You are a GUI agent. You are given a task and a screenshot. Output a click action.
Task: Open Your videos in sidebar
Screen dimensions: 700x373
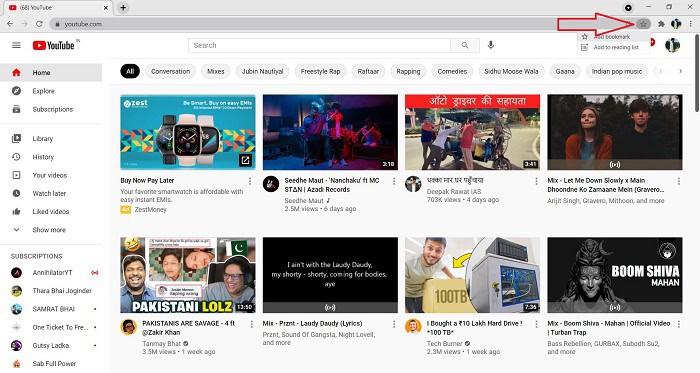tap(51, 175)
